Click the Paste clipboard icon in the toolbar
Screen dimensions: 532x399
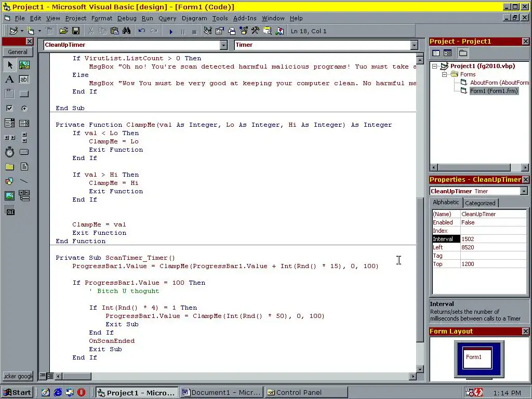click(x=115, y=31)
